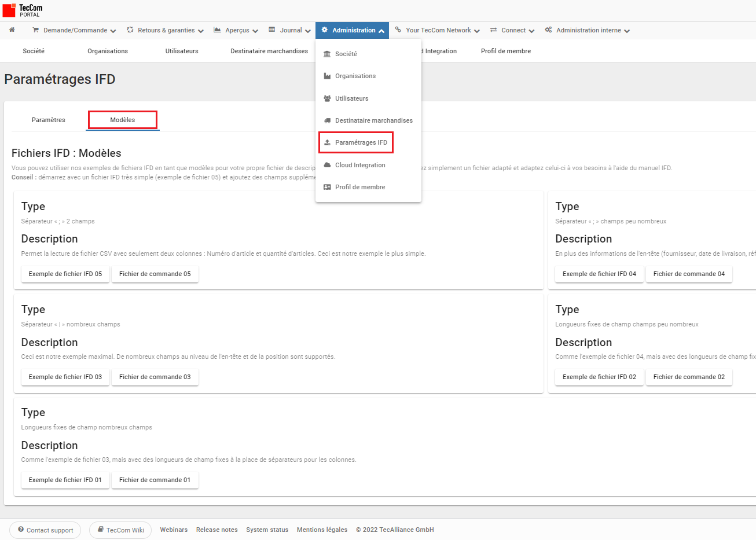This screenshot has width=756, height=540.
Task: Download Fichier de commande 03
Action: (x=155, y=377)
